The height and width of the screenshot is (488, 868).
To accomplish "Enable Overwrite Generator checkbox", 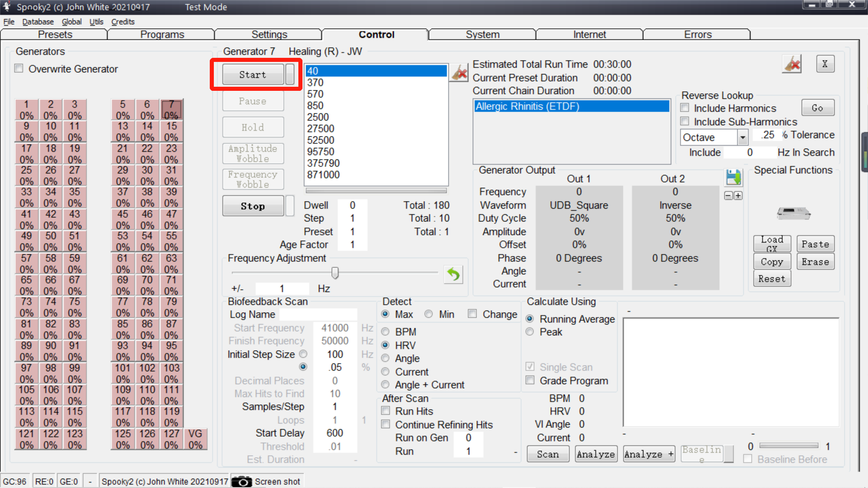I will pos(19,69).
